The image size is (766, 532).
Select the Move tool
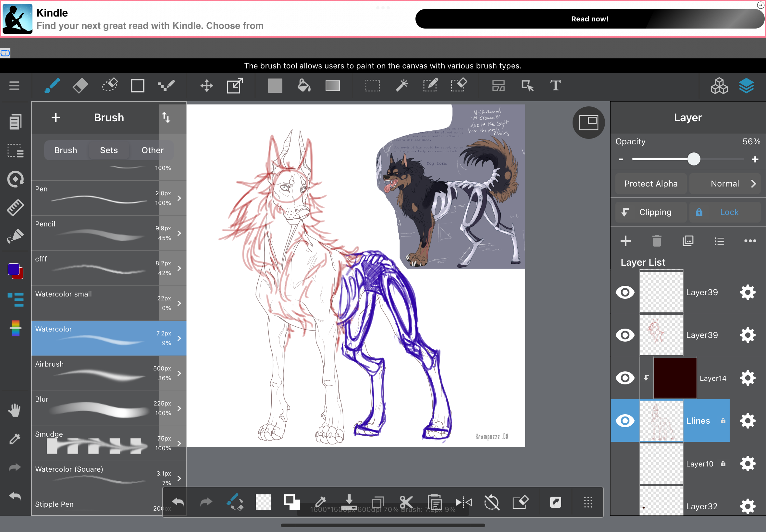point(206,86)
